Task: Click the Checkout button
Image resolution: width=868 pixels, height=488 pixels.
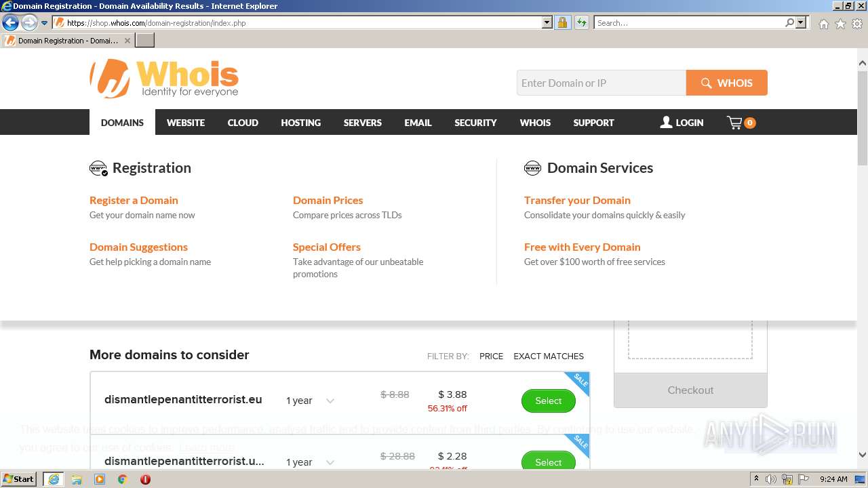Action: coord(690,390)
